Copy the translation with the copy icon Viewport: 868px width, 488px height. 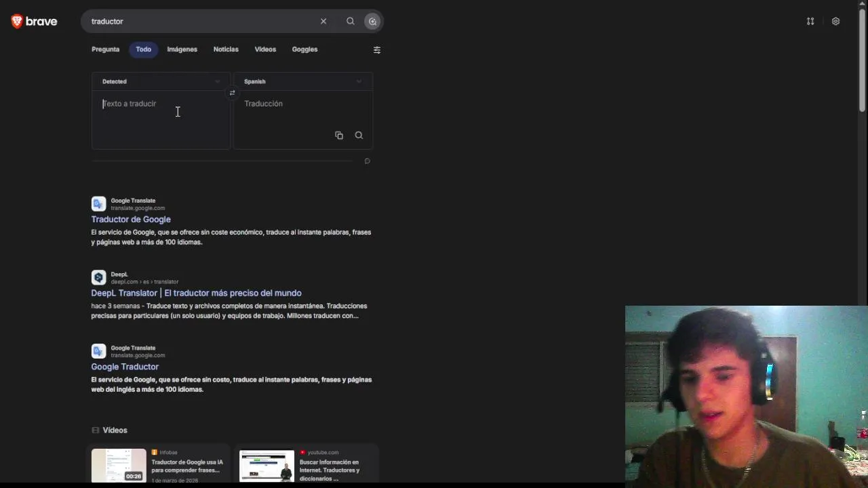coord(339,136)
